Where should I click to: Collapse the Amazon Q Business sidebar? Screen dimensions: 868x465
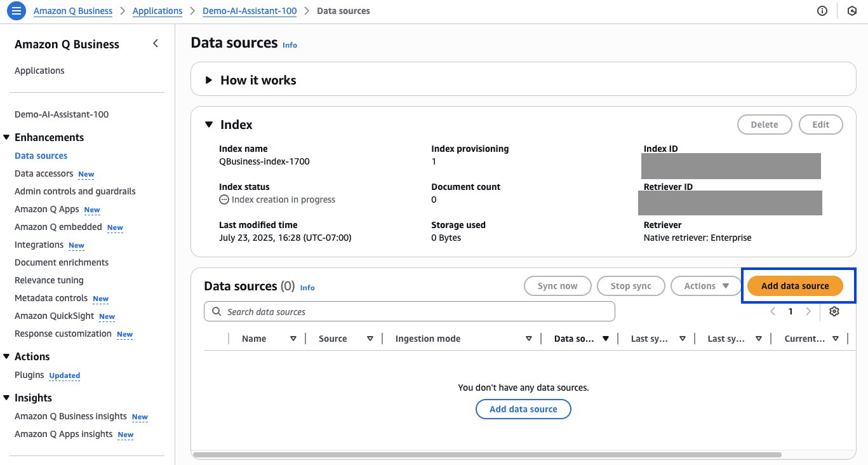click(156, 44)
